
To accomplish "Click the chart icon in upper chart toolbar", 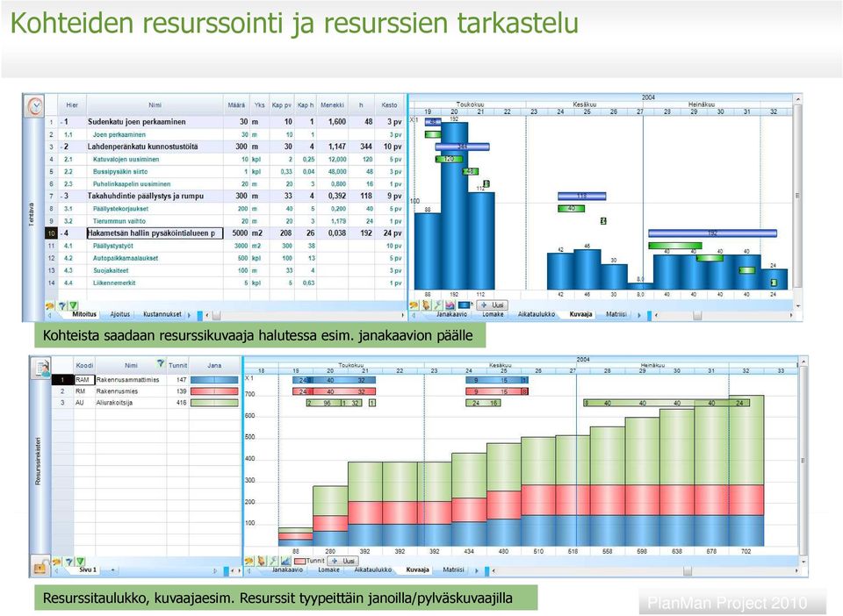I will 450,305.
